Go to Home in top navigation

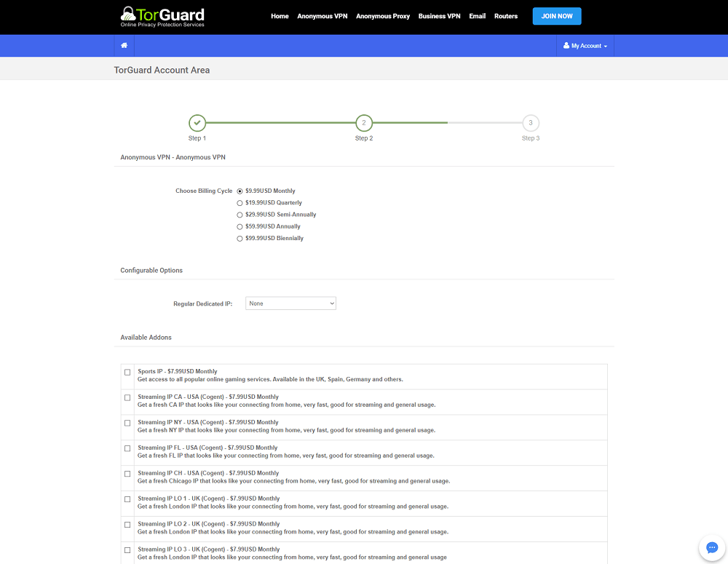click(280, 16)
